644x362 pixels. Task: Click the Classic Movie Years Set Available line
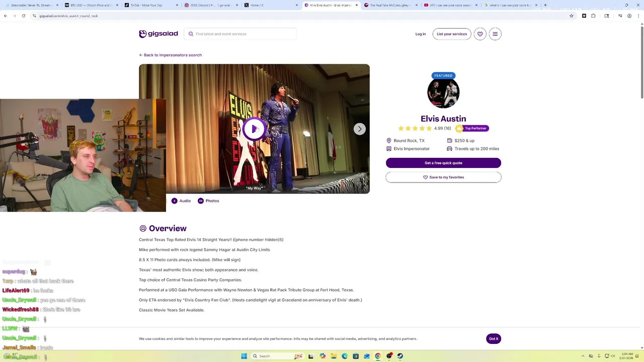coord(172,310)
